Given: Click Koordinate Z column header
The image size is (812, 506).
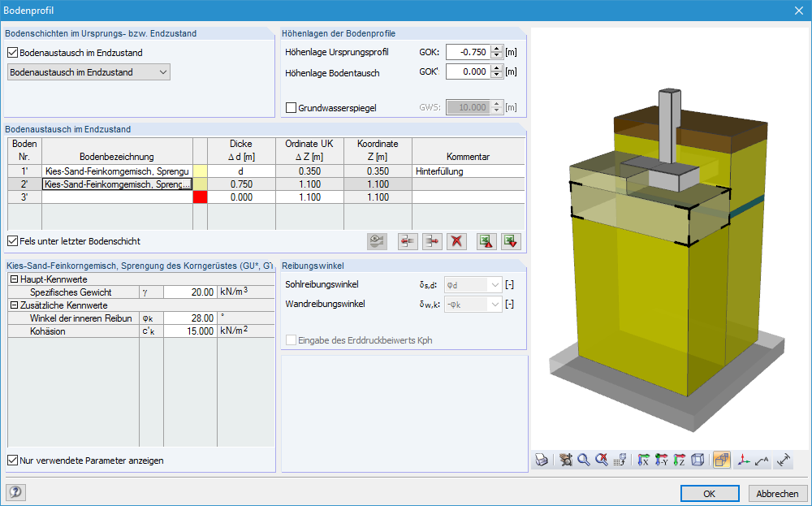Looking at the screenshot, I should pos(378,150).
